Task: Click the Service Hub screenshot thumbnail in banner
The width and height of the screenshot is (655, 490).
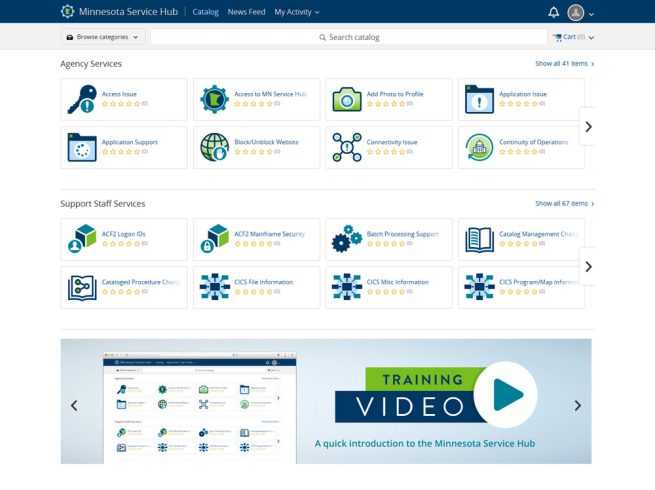Action: click(200, 408)
